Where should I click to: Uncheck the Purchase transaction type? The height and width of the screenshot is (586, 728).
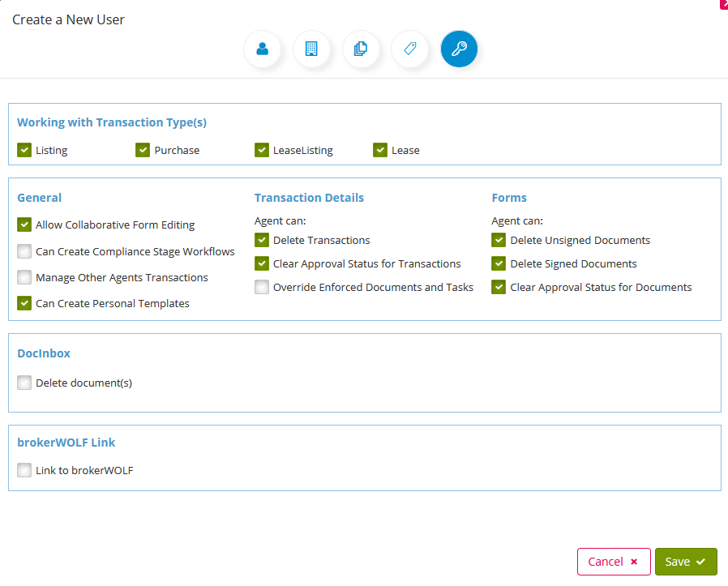tap(143, 150)
